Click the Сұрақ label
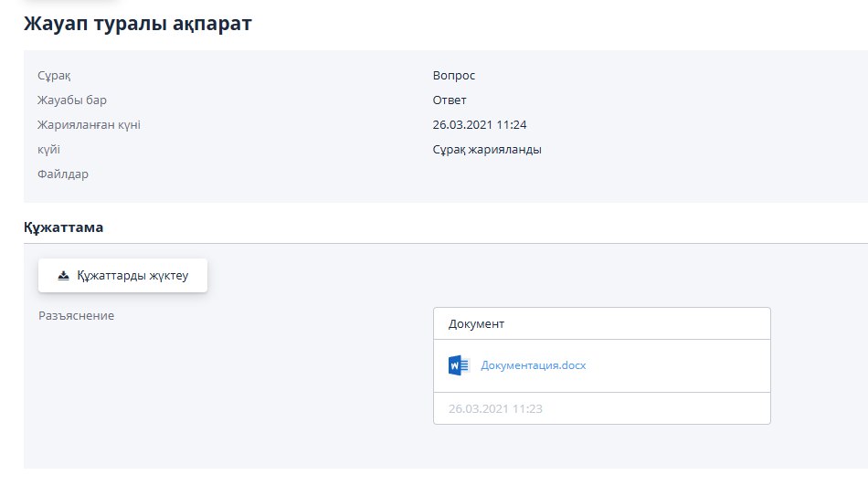This screenshot has width=868, height=496. tap(54, 76)
